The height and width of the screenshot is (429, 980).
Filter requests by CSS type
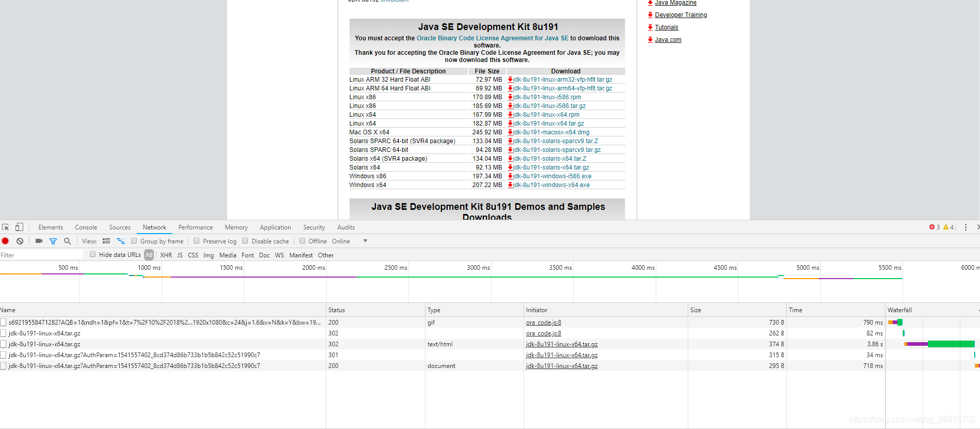click(x=193, y=255)
